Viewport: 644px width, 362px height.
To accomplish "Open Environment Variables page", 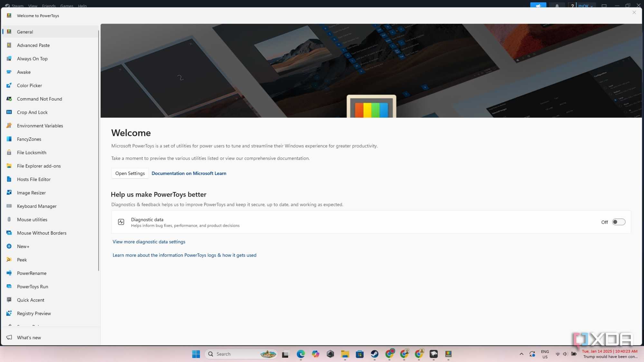I will (x=50, y=126).
